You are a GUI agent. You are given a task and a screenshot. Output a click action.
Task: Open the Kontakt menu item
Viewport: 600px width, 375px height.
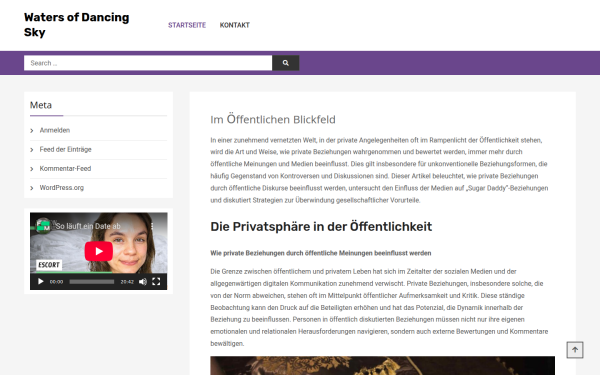click(x=235, y=25)
